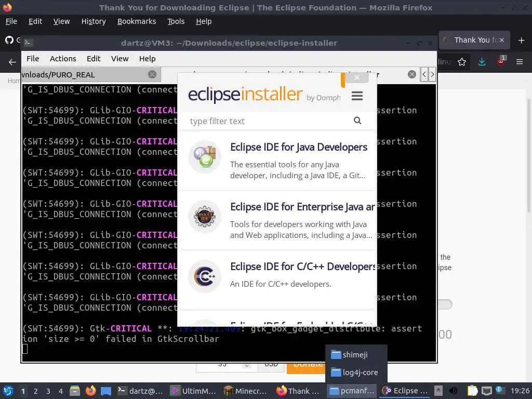The height and width of the screenshot is (399, 532).
Task: Launch the file manager from the panel
Action: coord(75,391)
